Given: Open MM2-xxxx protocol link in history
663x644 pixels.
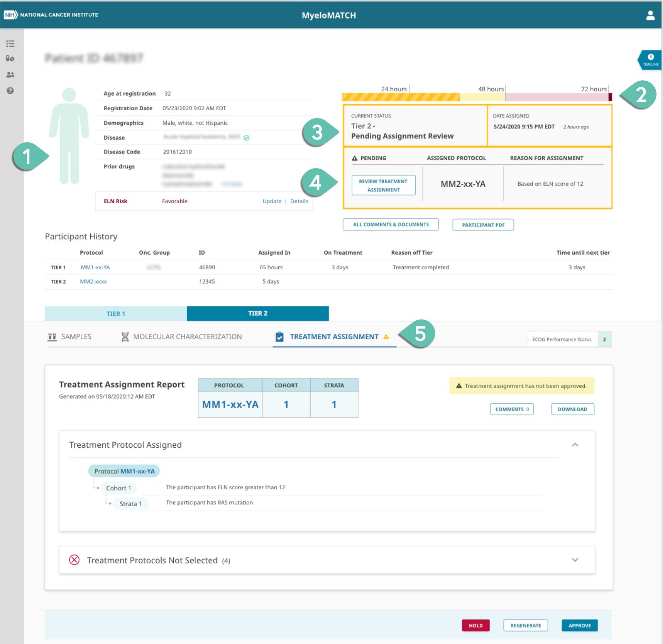Looking at the screenshot, I should pos(93,282).
